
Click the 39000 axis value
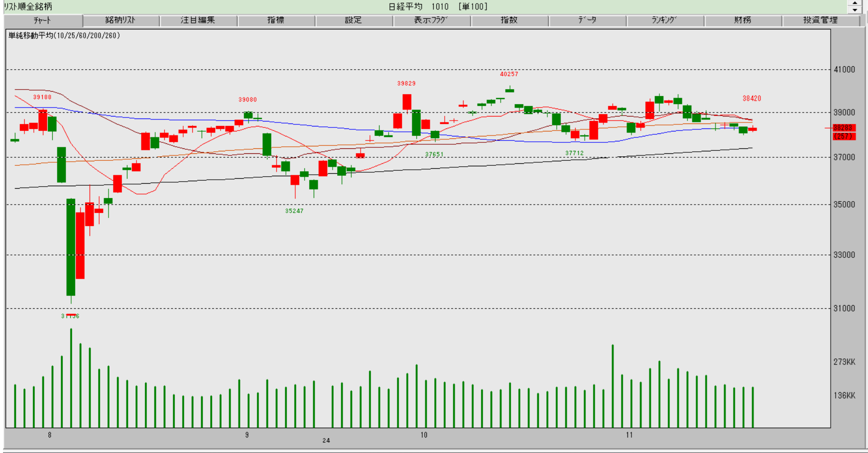point(844,113)
